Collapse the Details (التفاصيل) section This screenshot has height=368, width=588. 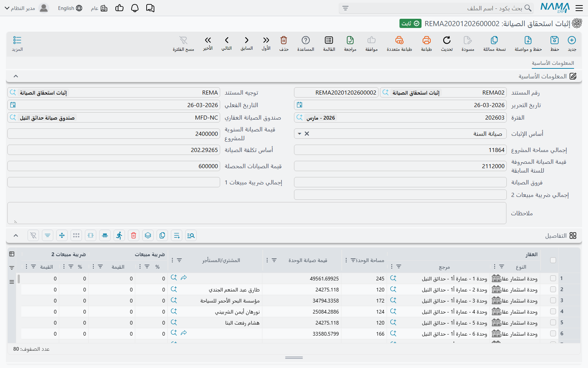(16, 236)
